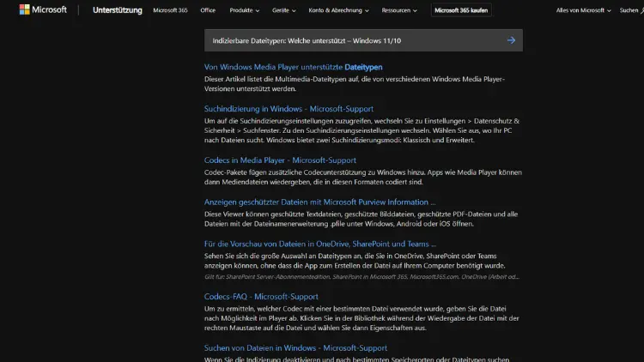Open the Konto & Abrechnung dropdown
The height and width of the screenshot is (362, 644).
point(338,10)
